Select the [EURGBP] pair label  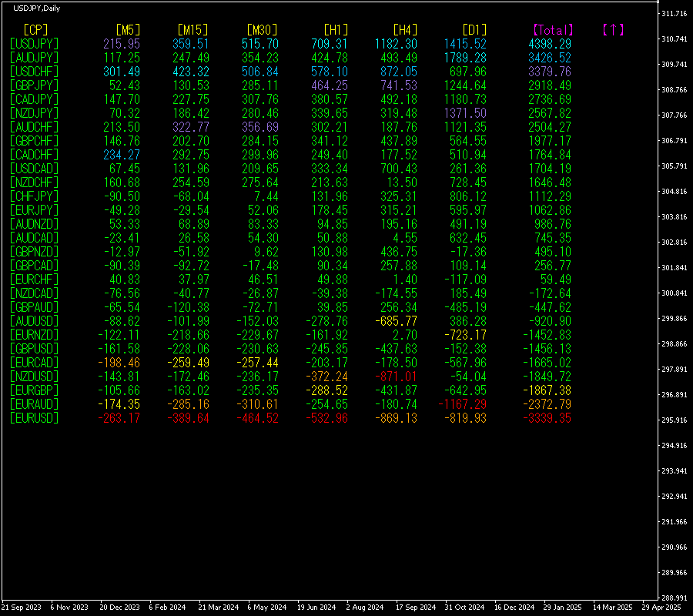click(x=34, y=390)
